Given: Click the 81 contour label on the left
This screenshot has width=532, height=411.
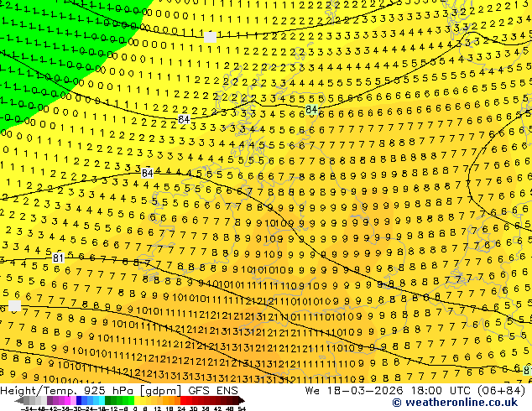Looking at the screenshot, I should coord(58,258).
